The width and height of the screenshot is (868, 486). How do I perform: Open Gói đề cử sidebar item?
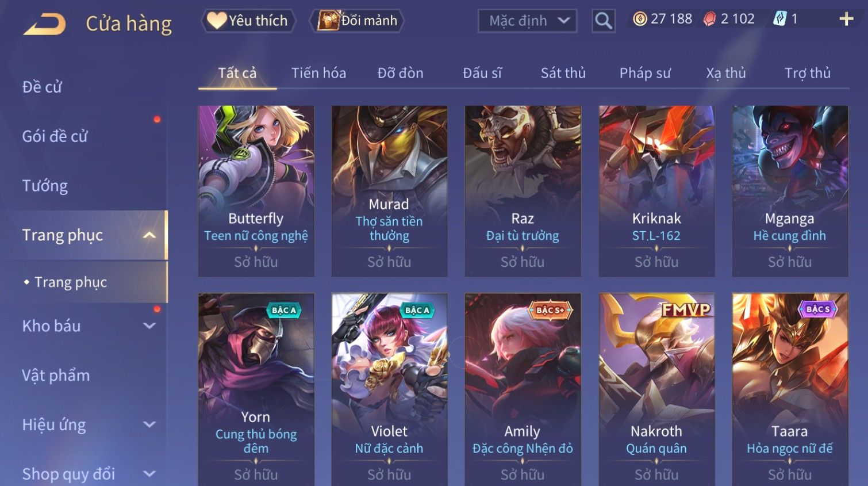55,136
